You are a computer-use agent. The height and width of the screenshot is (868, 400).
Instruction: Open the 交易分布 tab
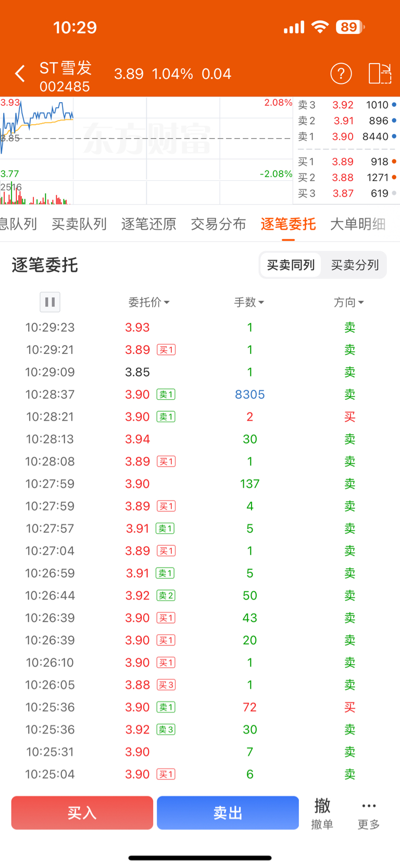pyautogui.click(x=218, y=224)
